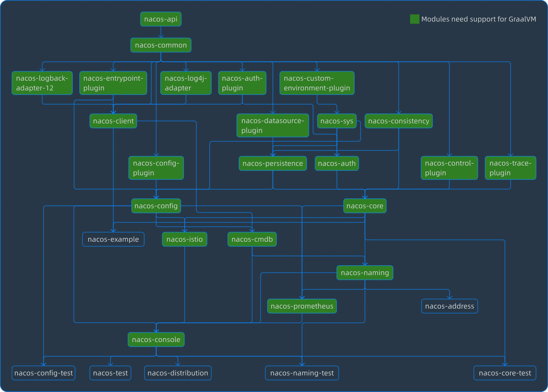Click the nacos-address node
Image resolution: width=548 pixels, height=392 pixels.
coord(449,306)
